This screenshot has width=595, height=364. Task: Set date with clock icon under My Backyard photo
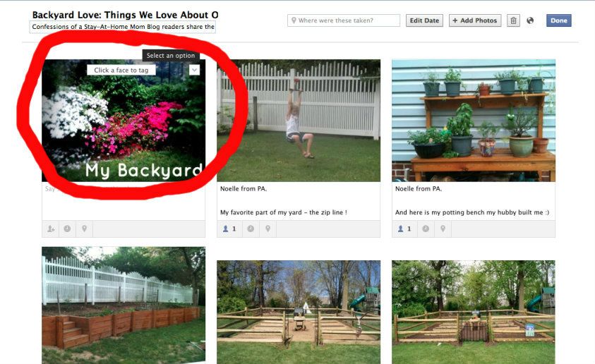(x=67, y=229)
